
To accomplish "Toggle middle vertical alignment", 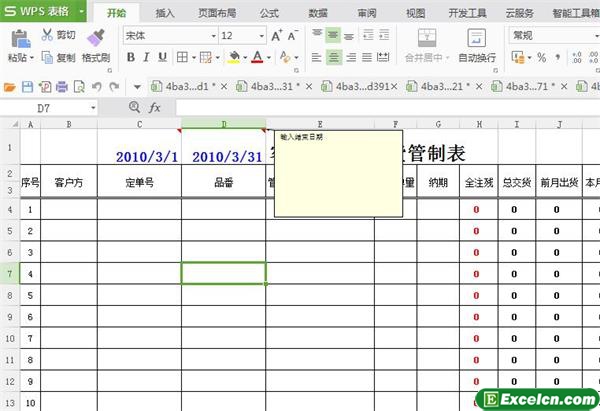I will coord(333,35).
